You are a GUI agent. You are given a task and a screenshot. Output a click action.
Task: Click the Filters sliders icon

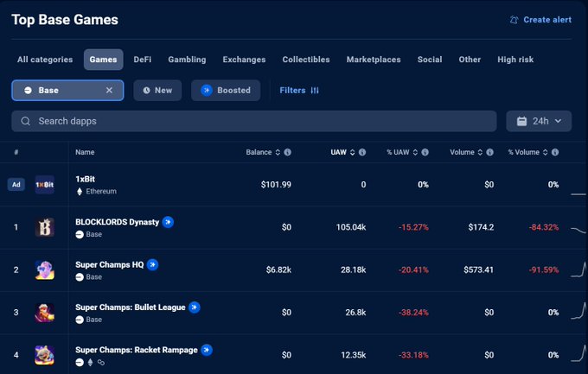coord(315,91)
